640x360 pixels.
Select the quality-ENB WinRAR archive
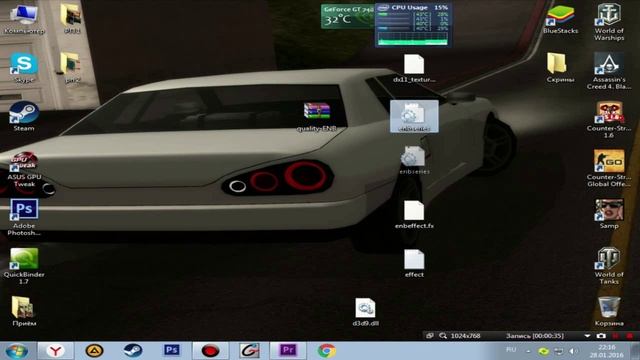317,117
